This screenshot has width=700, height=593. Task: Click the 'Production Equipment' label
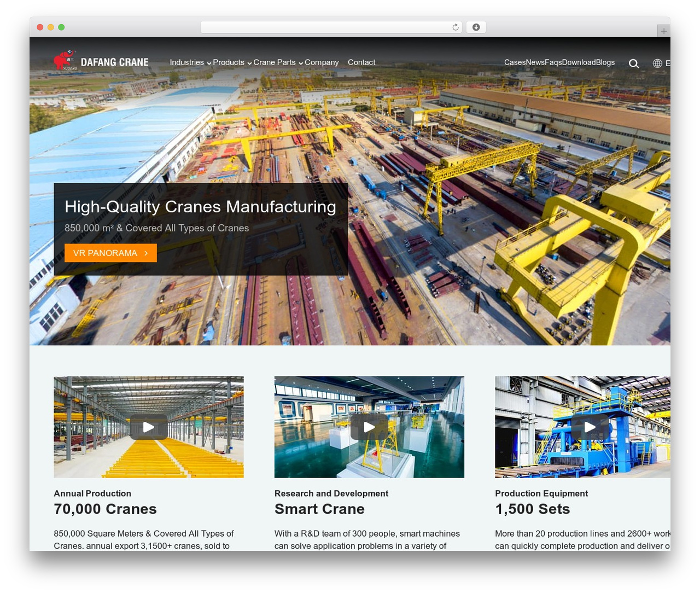(x=541, y=493)
